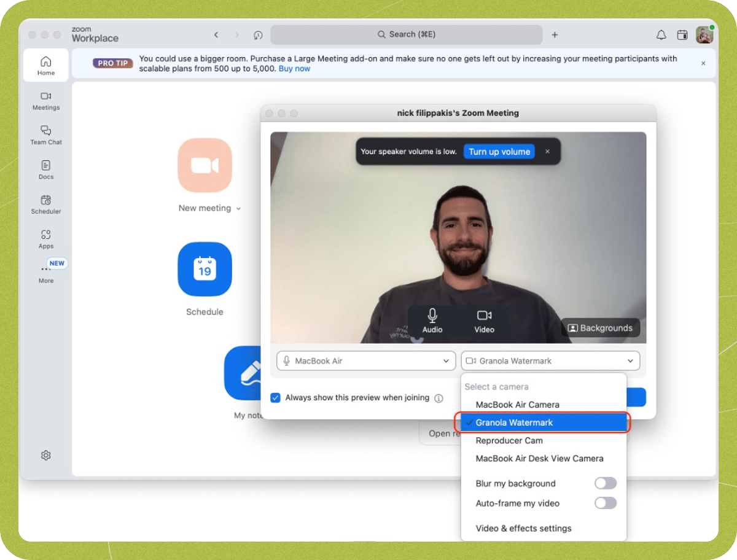Click the Buy now link

(294, 69)
